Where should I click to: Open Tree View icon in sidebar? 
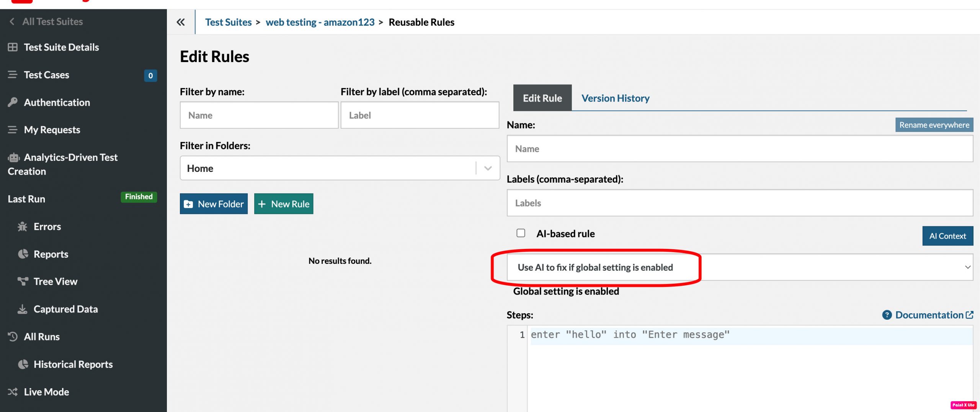[23, 281]
